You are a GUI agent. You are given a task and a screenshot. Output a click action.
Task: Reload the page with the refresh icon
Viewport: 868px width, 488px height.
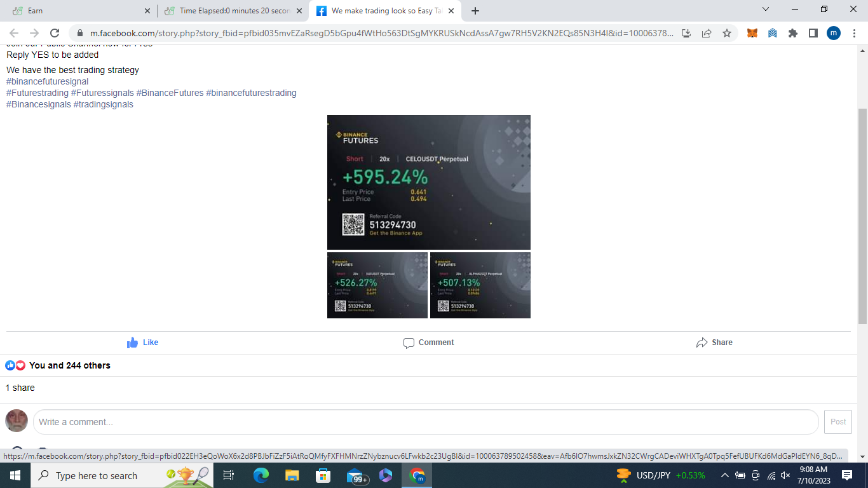click(55, 33)
